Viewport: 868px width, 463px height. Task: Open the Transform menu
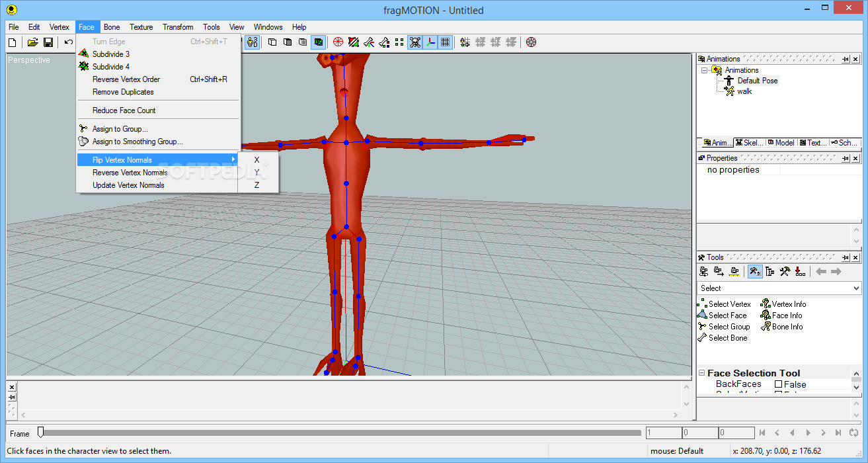(x=178, y=27)
